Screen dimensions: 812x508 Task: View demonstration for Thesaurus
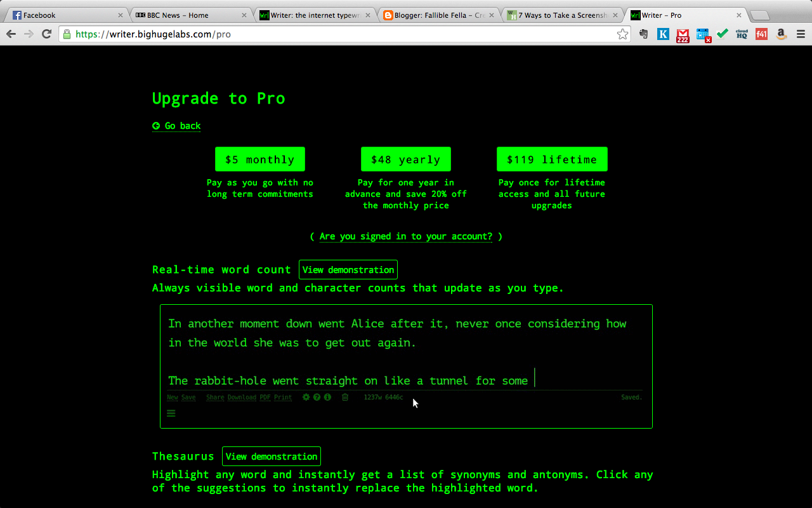[272, 457]
